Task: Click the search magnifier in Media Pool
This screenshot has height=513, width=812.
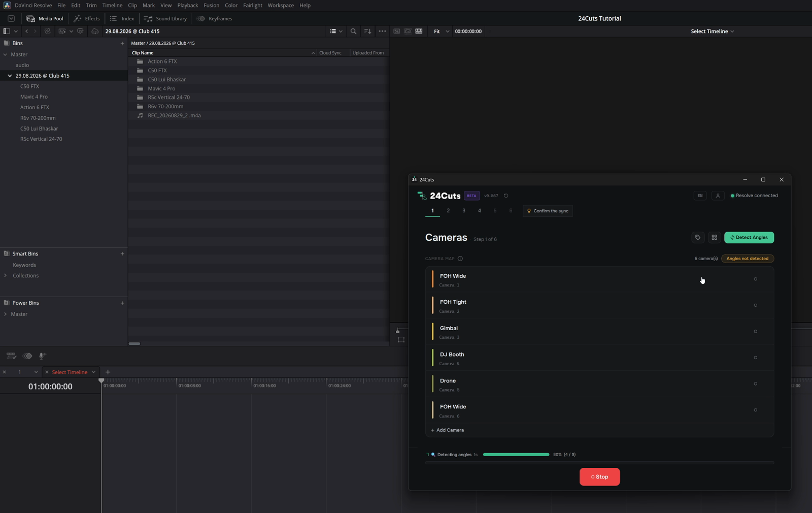Action: point(354,31)
